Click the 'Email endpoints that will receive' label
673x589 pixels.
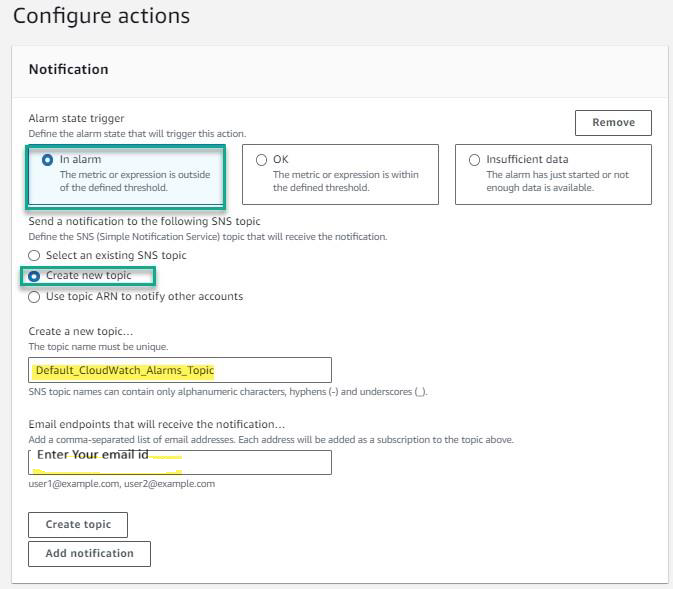[157, 425]
